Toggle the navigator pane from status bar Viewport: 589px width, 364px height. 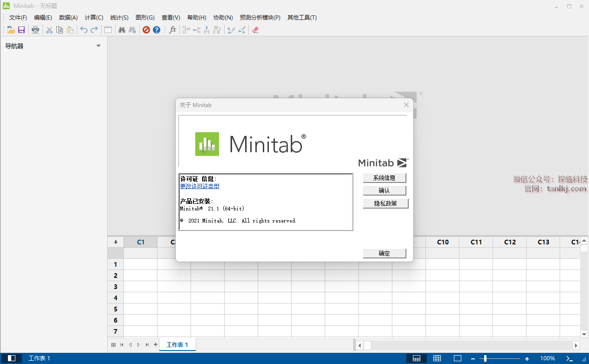click(x=12, y=358)
